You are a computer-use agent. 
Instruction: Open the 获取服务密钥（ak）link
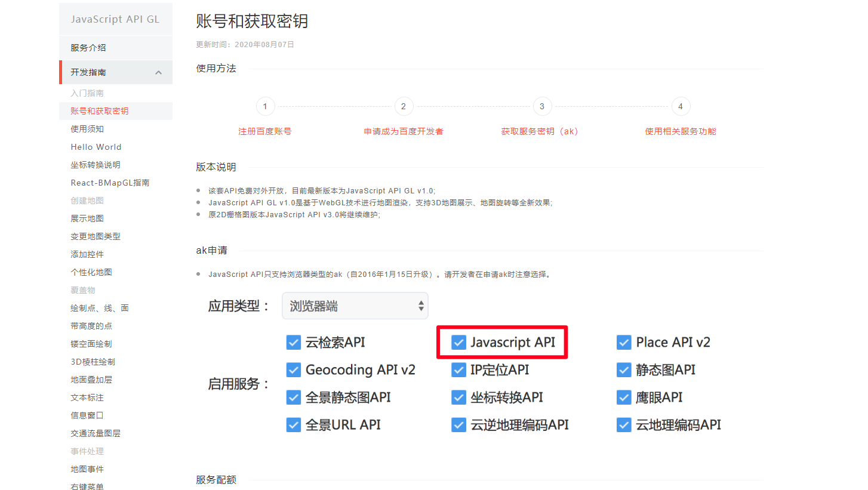coord(540,131)
